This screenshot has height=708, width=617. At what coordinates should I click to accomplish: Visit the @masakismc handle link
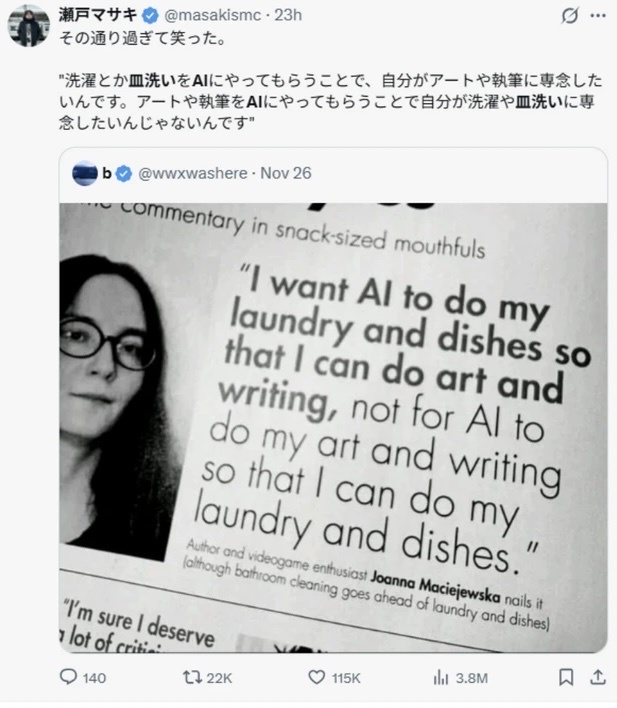click(x=212, y=15)
